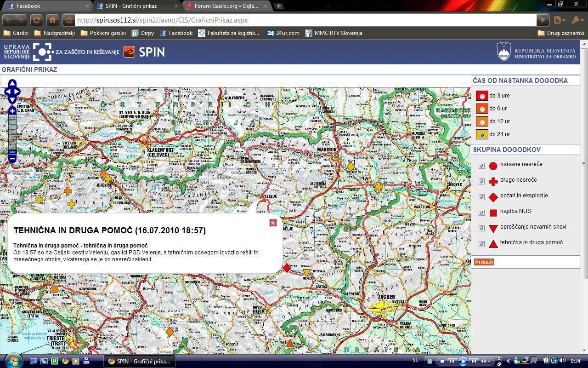Click the orange triangle marker near Velenje
Image resolution: width=588 pixels, height=368 pixels.
(262, 198)
